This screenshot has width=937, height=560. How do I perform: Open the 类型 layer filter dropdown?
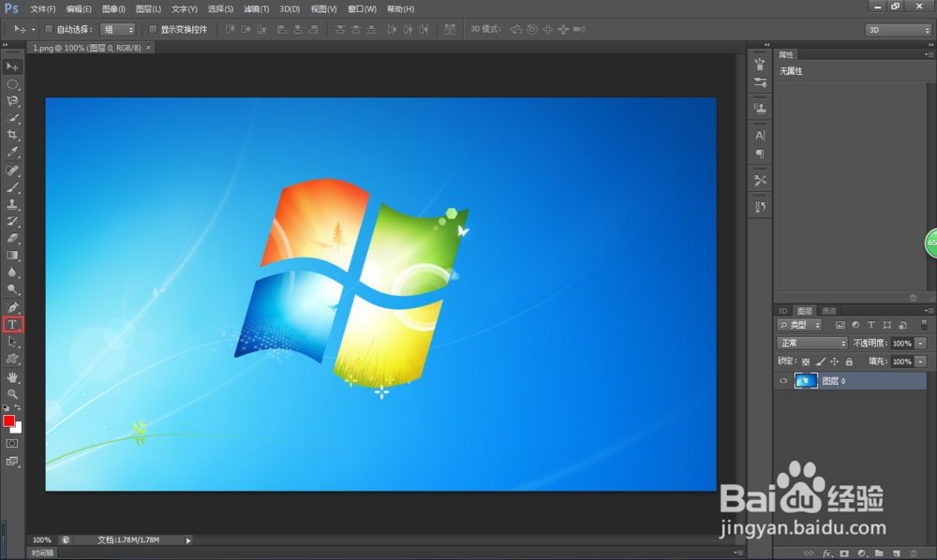[799, 325]
